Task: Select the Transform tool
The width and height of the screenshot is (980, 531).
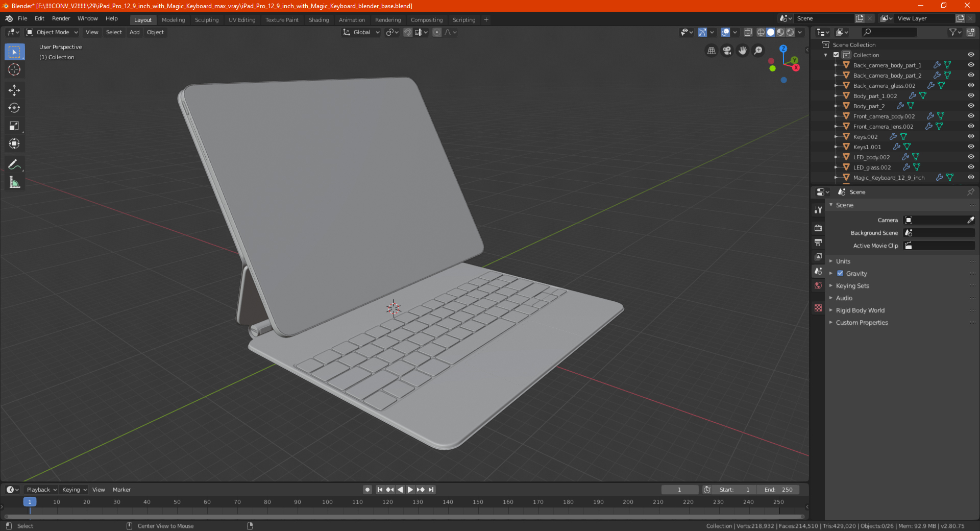Action: pyautogui.click(x=14, y=143)
